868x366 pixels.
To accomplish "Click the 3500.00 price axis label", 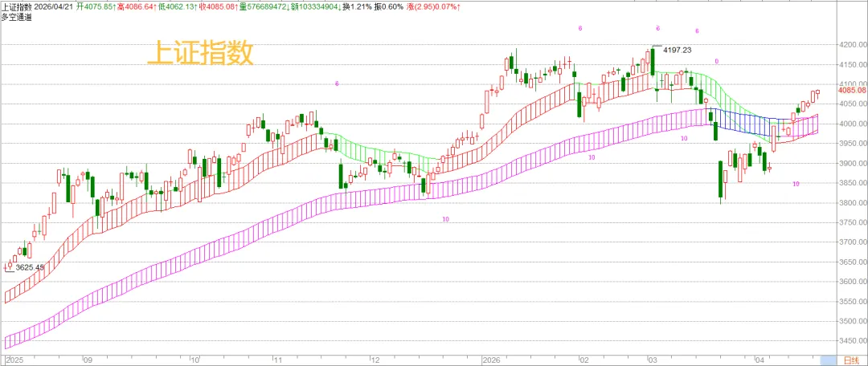I will coord(853,322).
